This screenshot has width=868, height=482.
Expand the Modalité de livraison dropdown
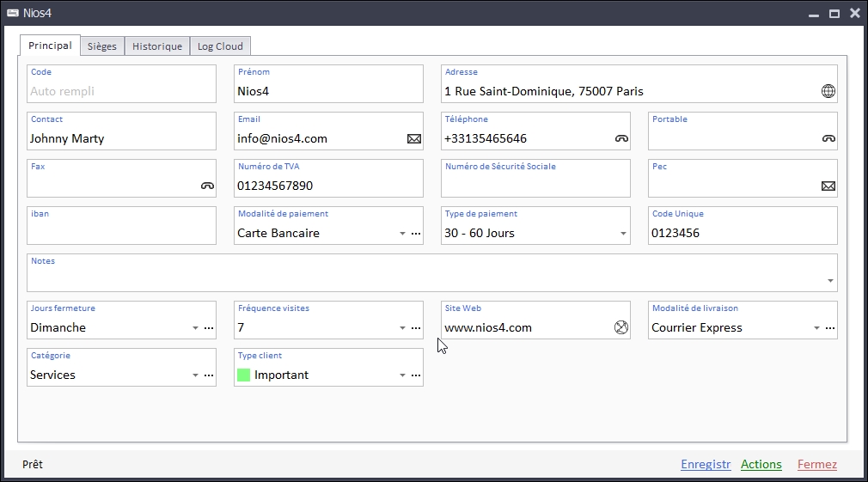coord(816,328)
